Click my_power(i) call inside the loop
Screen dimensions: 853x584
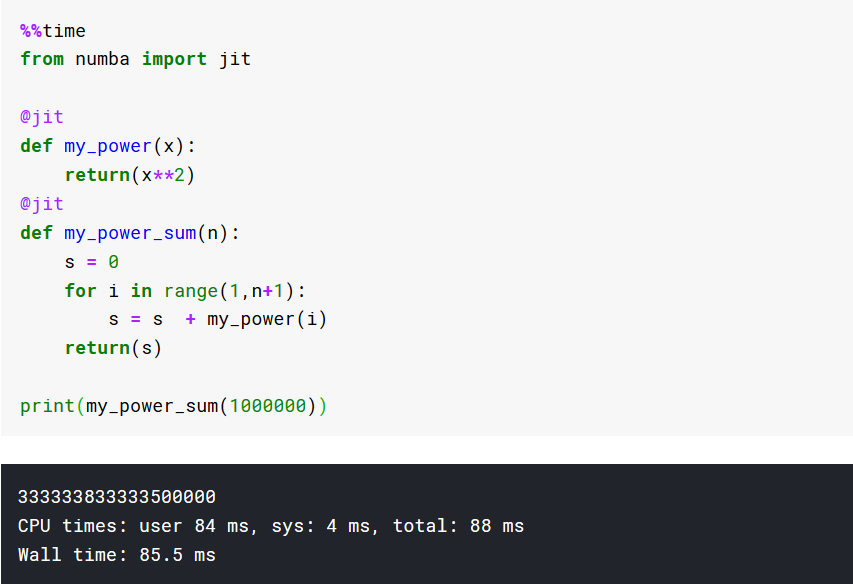pyautogui.click(x=267, y=320)
